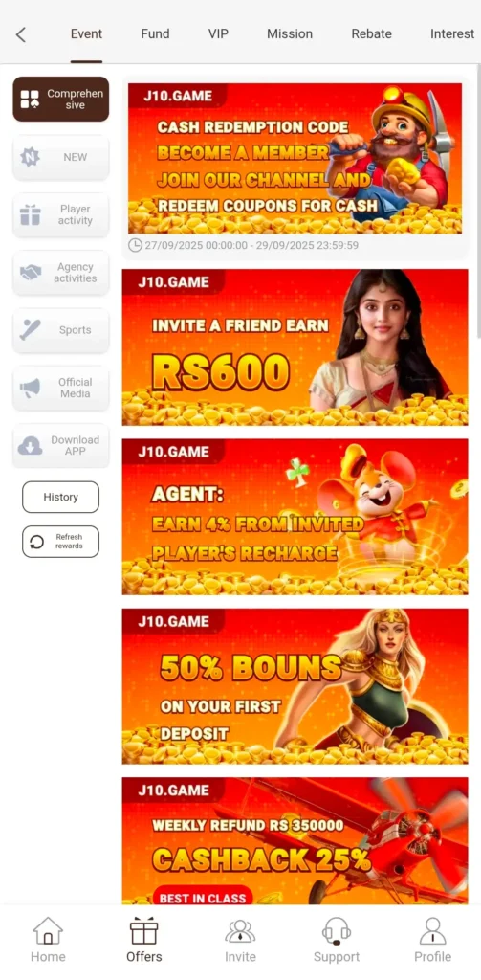The image size is (481, 980).
Task: Open Download APP cloud option
Action: click(60, 446)
